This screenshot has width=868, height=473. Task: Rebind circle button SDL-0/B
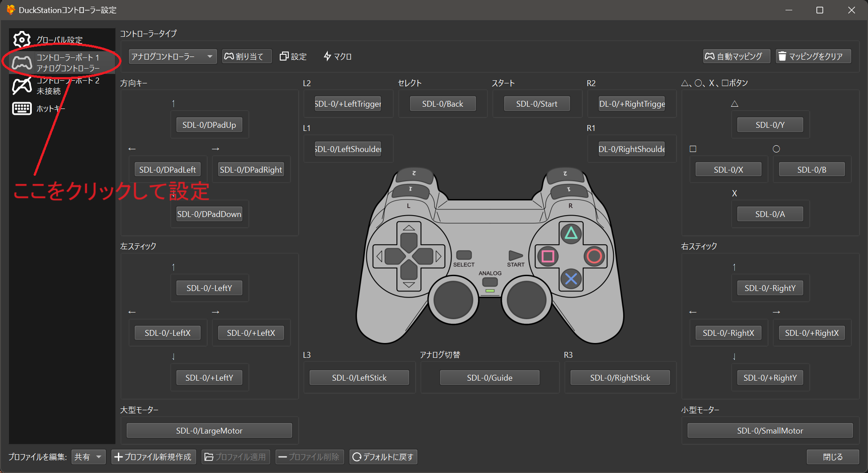812,169
